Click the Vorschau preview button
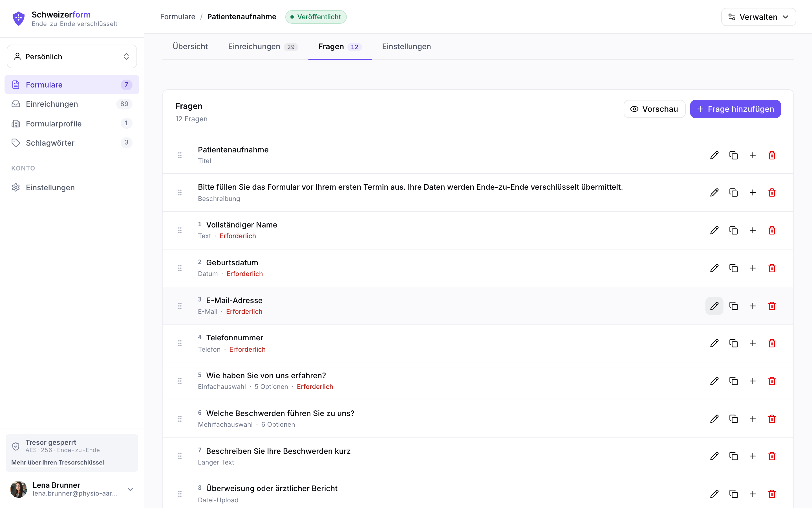812x508 pixels. click(x=654, y=109)
